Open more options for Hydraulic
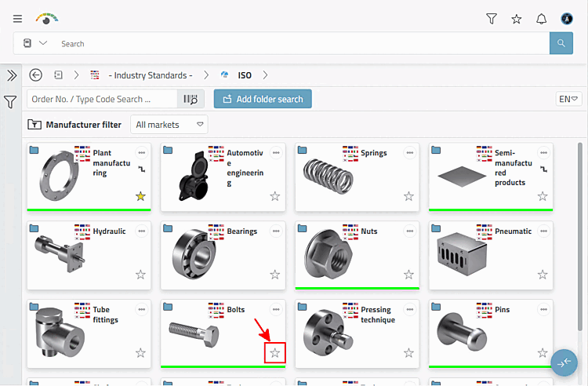This screenshot has width=588, height=386. tap(142, 231)
